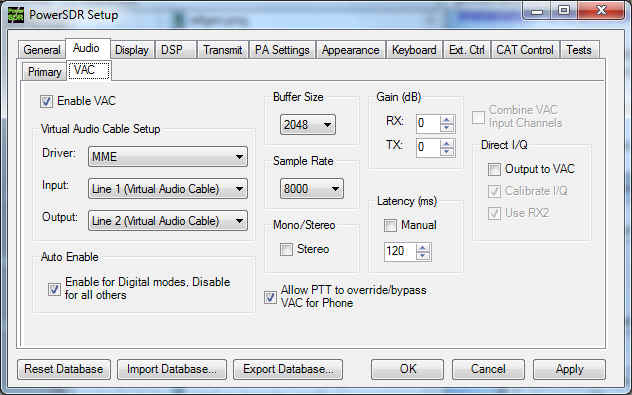Image resolution: width=632 pixels, height=395 pixels.
Task: Increase RX gain with up arrow
Action: pyautogui.click(x=447, y=119)
